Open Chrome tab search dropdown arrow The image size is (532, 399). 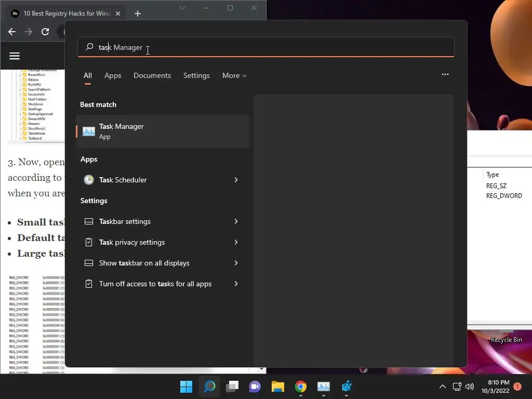[x=182, y=8]
